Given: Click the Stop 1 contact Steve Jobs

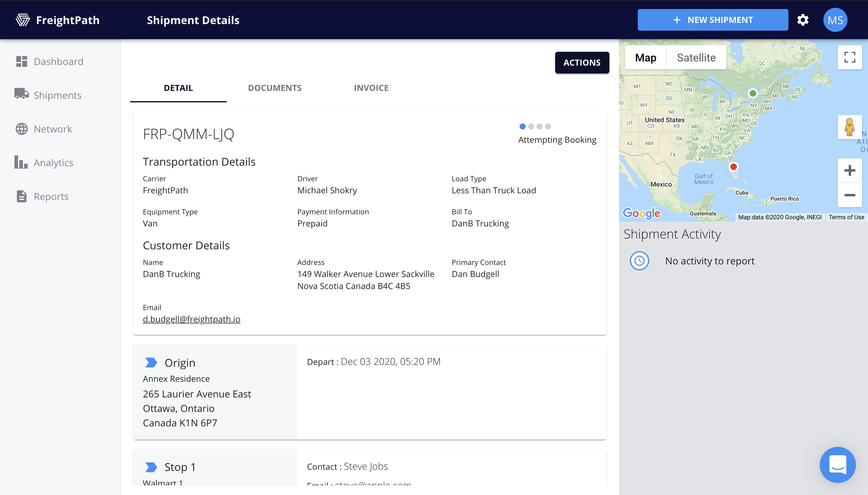Looking at the screenshot, I should click(x=366, y=466).
